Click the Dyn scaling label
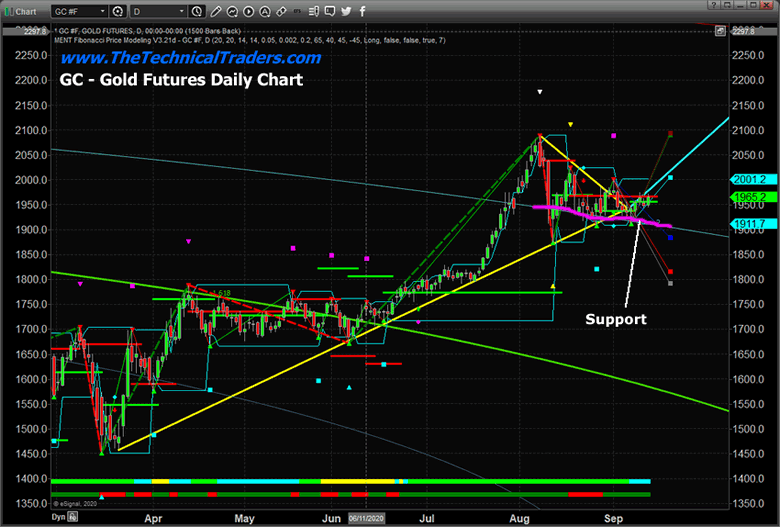 point(59,517)
